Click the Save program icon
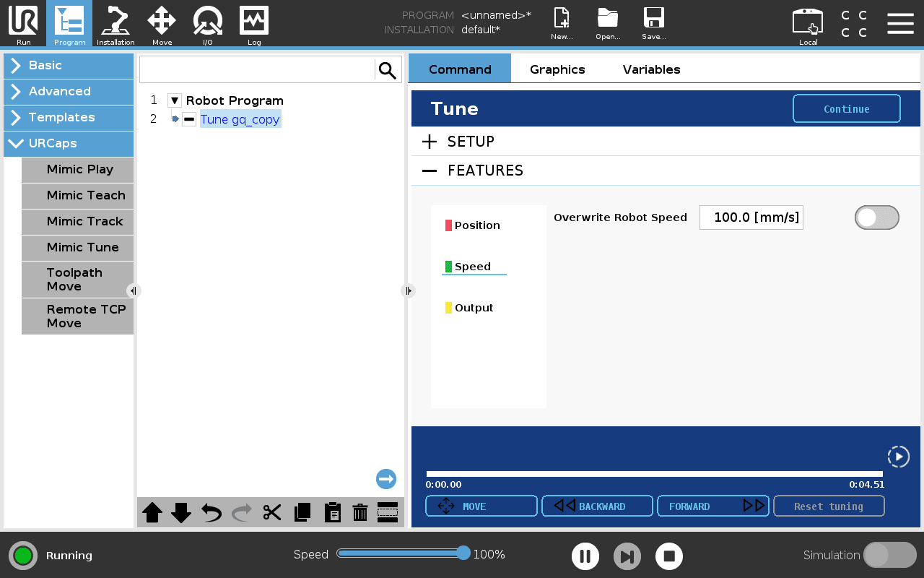Image resolution: width=924 pixels, height=578 pixels. 653,25
